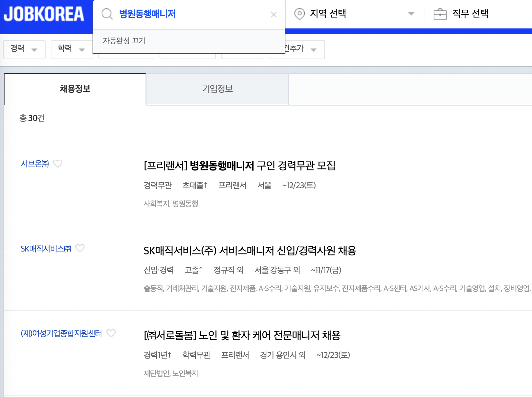Click the 자동완성 끄기 option

(123, 40)
